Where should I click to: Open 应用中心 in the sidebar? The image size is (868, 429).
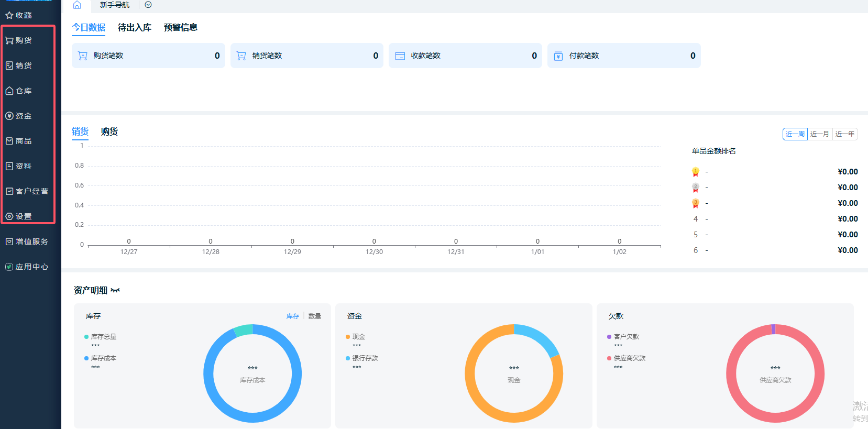(27, 267)
